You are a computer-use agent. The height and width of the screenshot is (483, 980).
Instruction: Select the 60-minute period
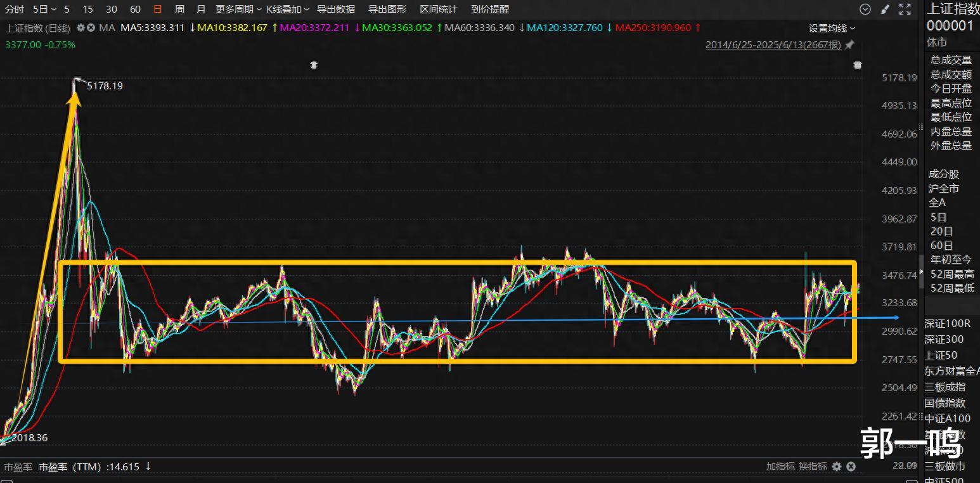[x=135, y=10]
